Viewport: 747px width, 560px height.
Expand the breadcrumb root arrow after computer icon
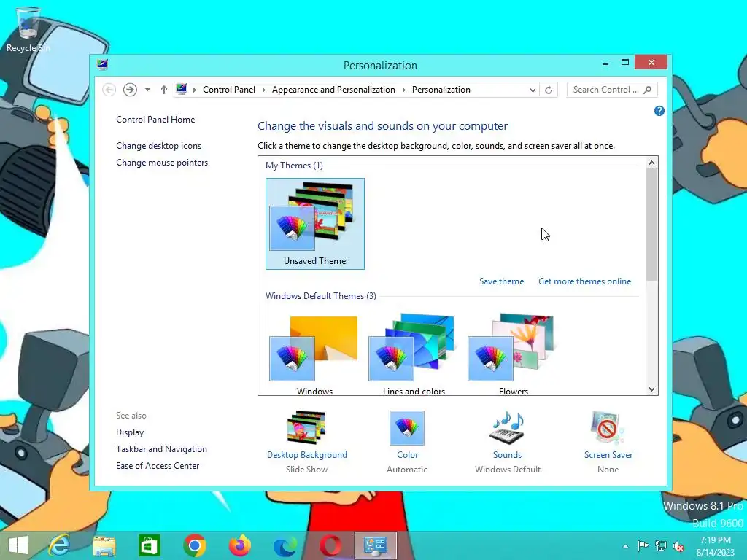click(x=194, y=90)
